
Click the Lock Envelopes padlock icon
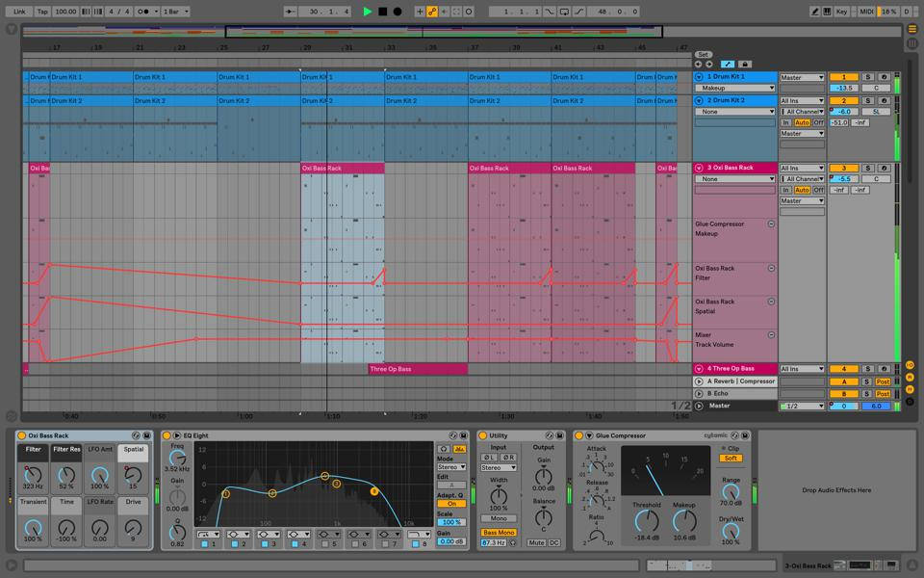tap(745, 65)
